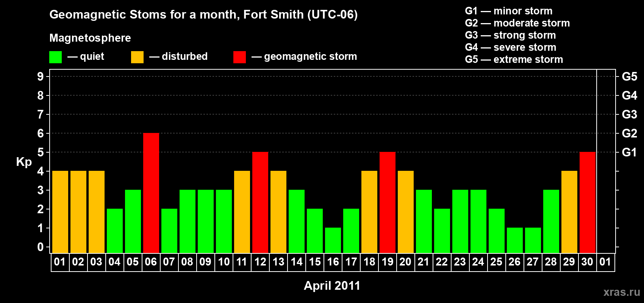Click the 'G3 — strong storm' legend line

tap(510, 35)
